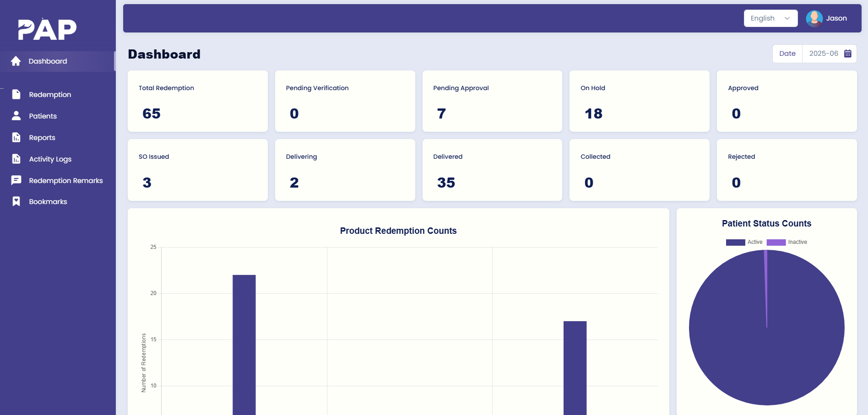This screenshot has height=415, width=868.
Task: Click the On Hold value 18
Action: [594, 113]
